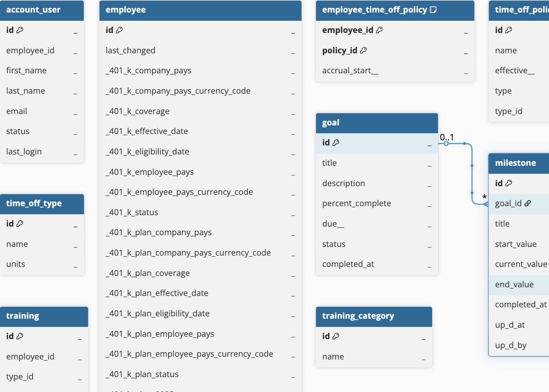Select _401_k_plan_status column
Viewport: 549px width, 392px height.
tap(200, 374)
